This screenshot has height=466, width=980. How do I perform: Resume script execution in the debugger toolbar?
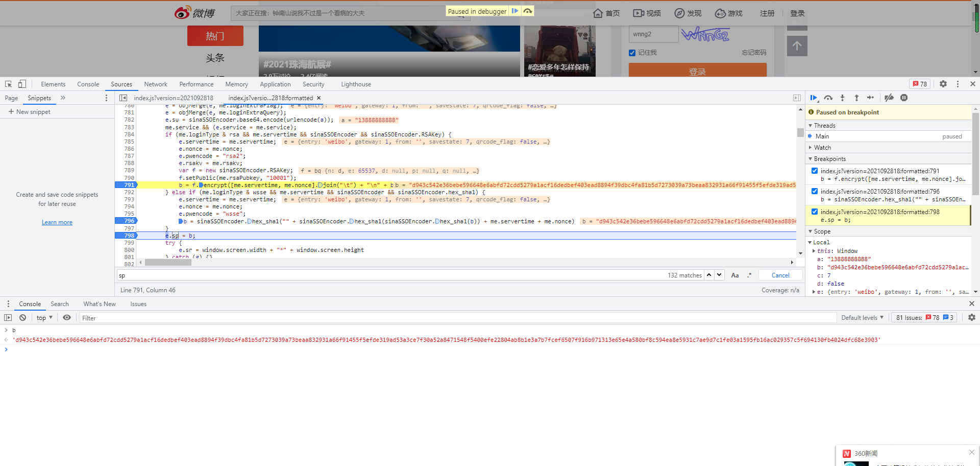tap(814, 98)
